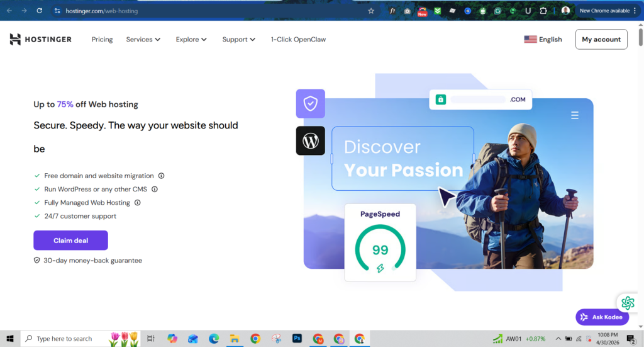Go forward in browser history
Viewport: 644px width, 347px height.
click(25, 11)
